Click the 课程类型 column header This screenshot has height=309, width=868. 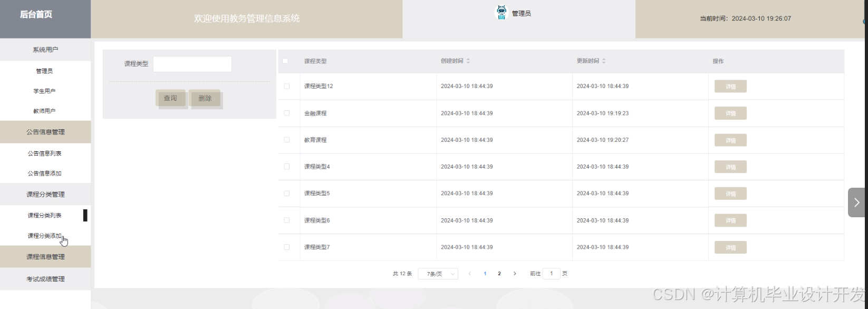[315, 61]
